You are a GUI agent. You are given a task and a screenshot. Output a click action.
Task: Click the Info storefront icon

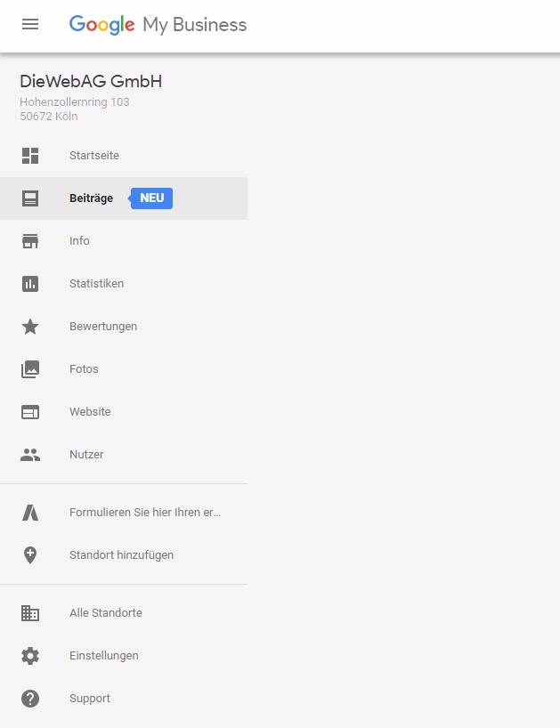point(30,241)
